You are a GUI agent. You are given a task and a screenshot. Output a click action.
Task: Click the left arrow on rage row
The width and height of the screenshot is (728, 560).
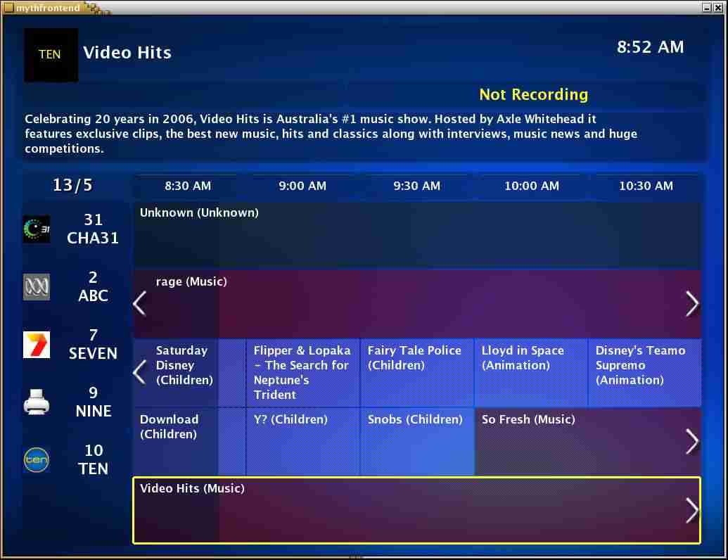point(140,303)
